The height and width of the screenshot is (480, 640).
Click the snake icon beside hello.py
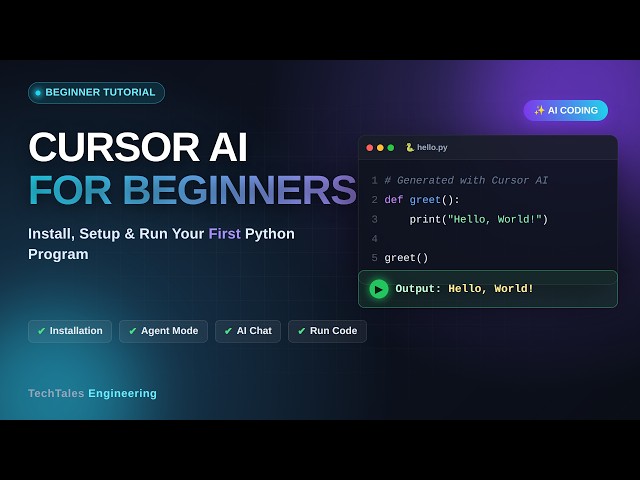[410, 147]
